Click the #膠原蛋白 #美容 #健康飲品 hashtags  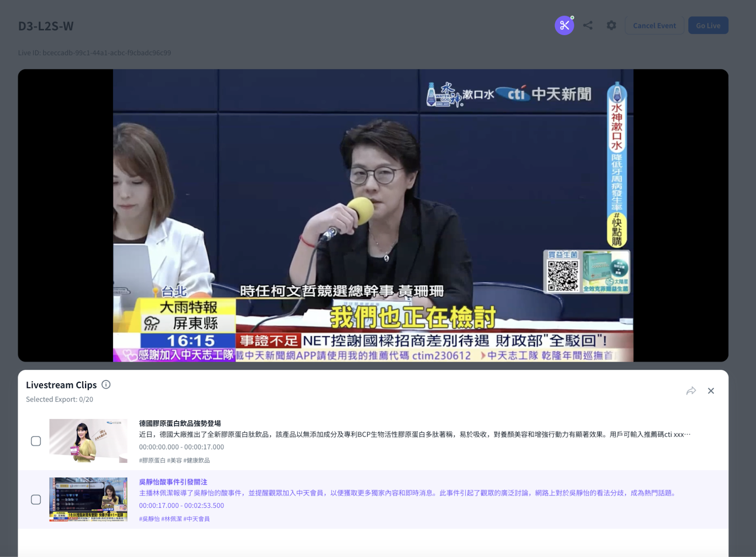click(x=174, y=460)
